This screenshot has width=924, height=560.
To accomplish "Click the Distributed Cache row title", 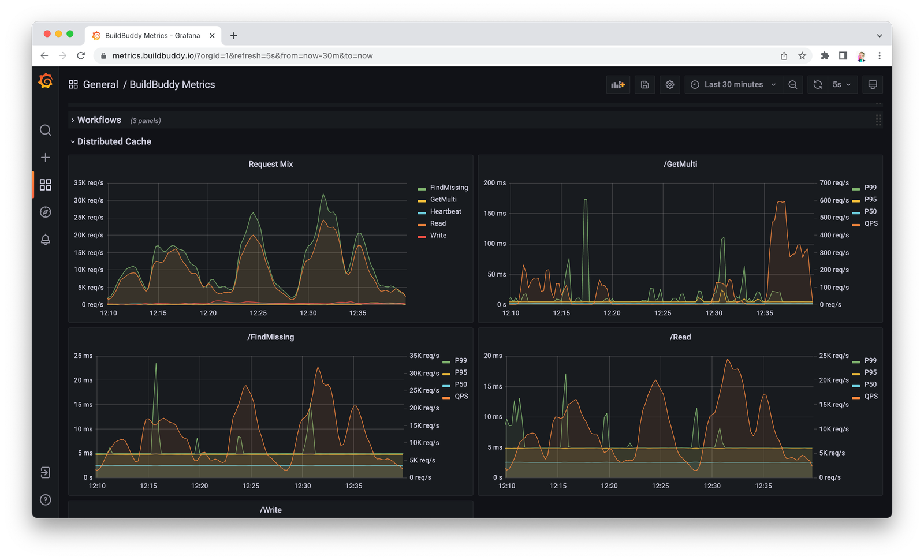I will click(x=114, y=141).
